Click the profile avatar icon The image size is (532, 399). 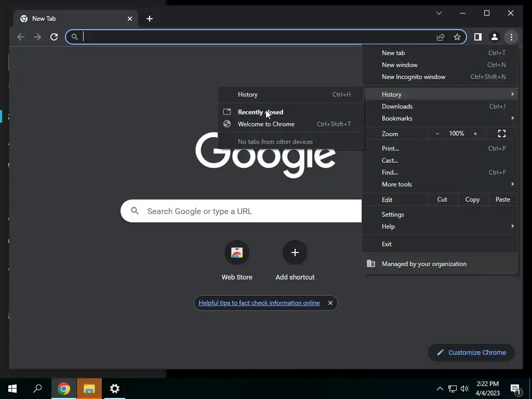[495, 37]
